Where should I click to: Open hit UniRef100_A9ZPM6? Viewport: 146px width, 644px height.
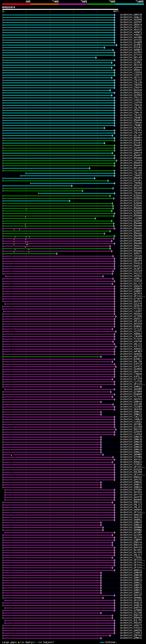pos(131,20)
